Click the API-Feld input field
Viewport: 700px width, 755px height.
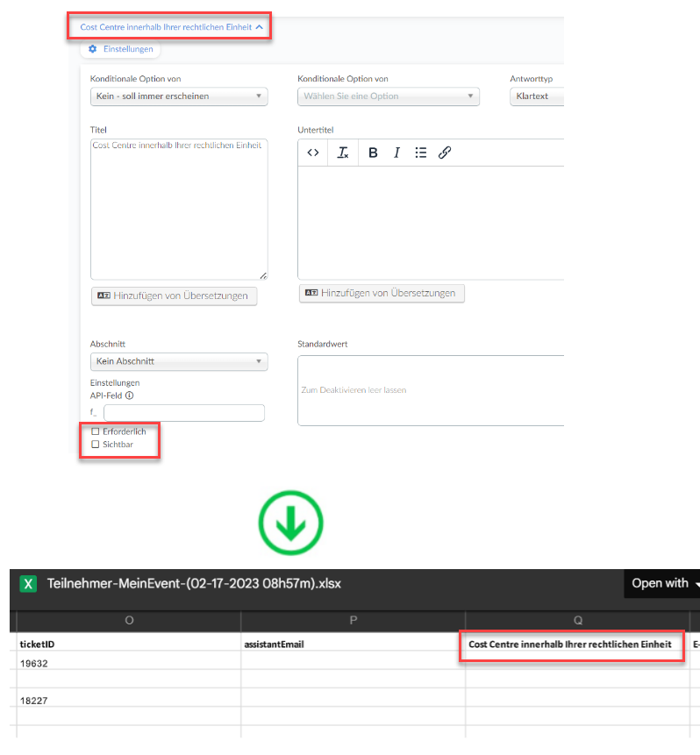[x=184, y=413]
